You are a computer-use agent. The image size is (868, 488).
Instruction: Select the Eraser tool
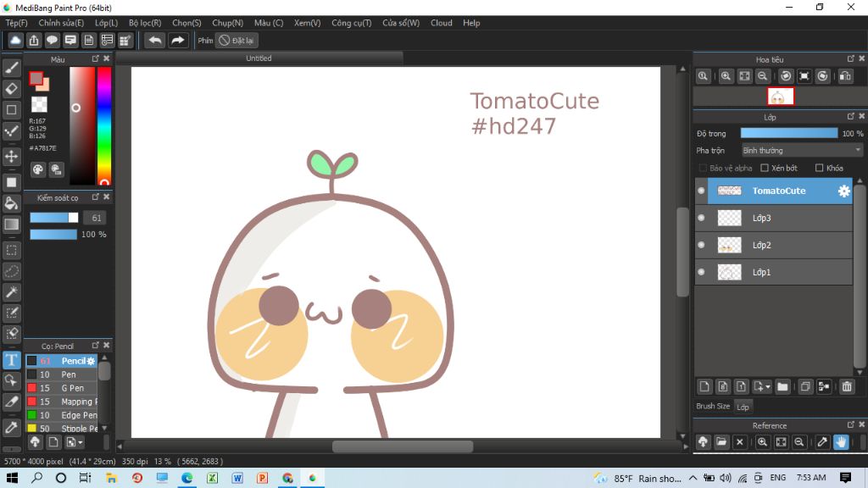point(12,88)
